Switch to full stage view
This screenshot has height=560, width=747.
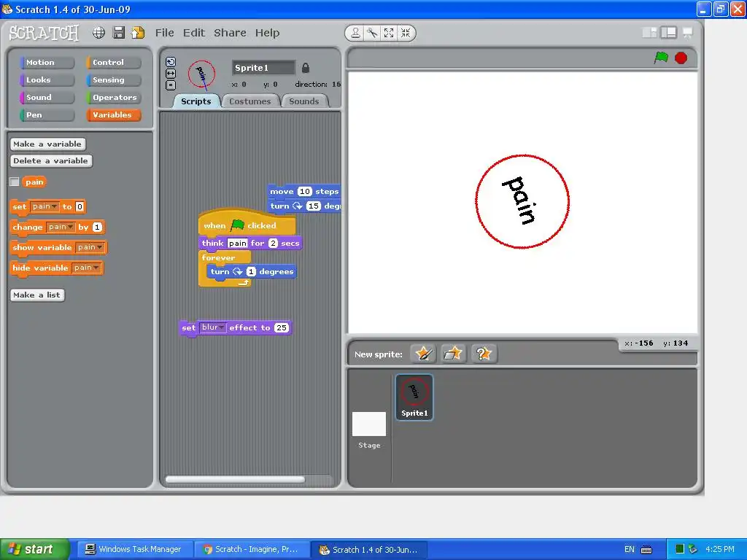668,32
